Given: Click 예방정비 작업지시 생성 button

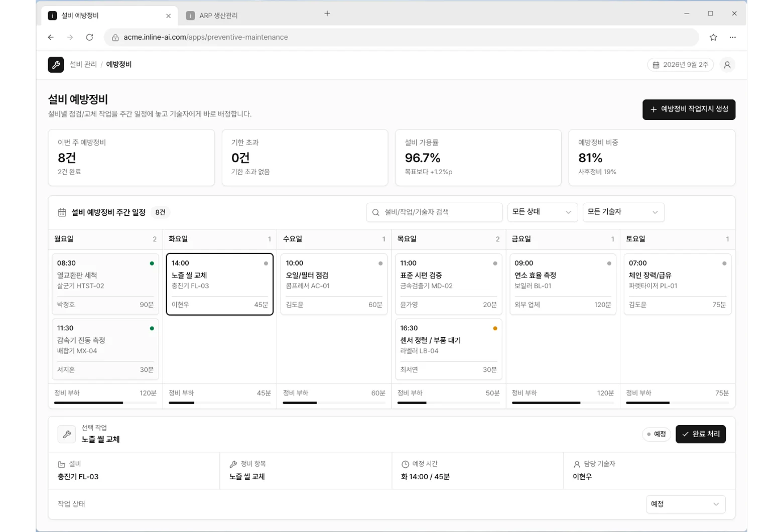Looking at the screenshot, I should [x=689, y=109].
